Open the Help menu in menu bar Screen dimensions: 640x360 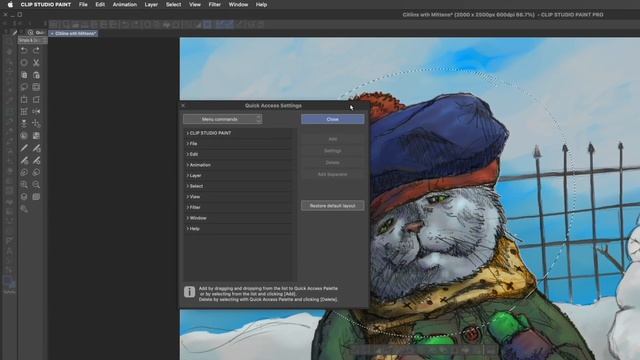[261, 4]
